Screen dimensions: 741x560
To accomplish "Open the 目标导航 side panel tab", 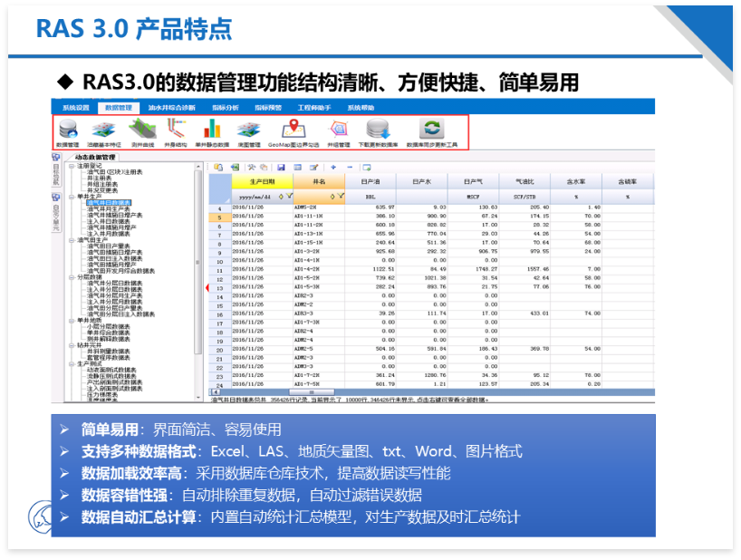I will [56, 170].
